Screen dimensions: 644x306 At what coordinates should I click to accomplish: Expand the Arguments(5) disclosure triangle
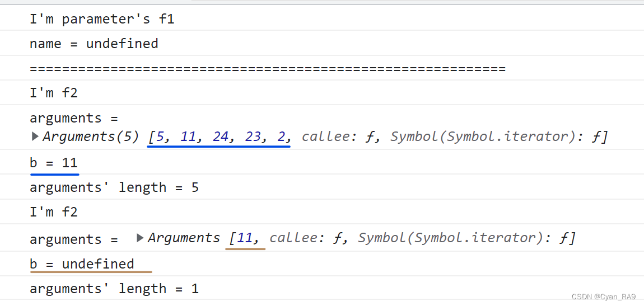[35, 136]
